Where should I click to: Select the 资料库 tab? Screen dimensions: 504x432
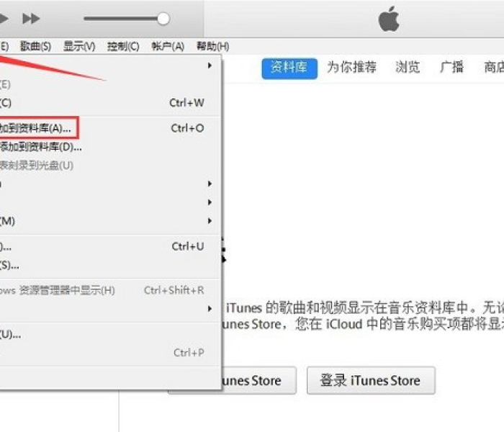pos(289,68)
